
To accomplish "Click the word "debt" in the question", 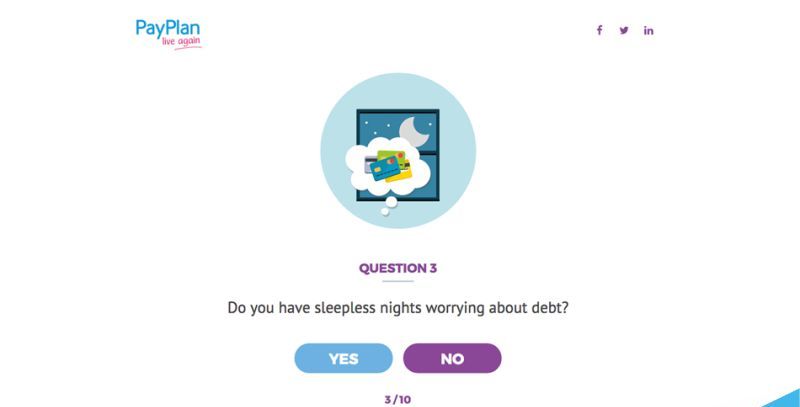I will pos(549,308).
